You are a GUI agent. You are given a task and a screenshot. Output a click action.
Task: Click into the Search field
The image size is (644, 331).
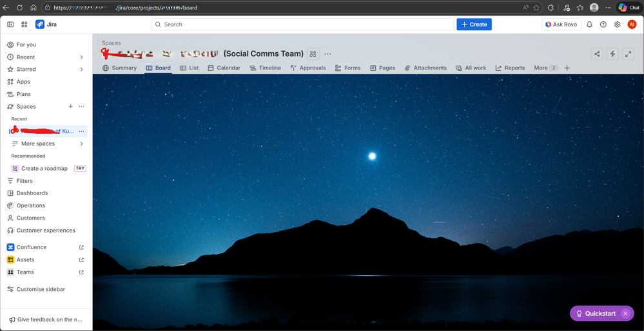303,24
